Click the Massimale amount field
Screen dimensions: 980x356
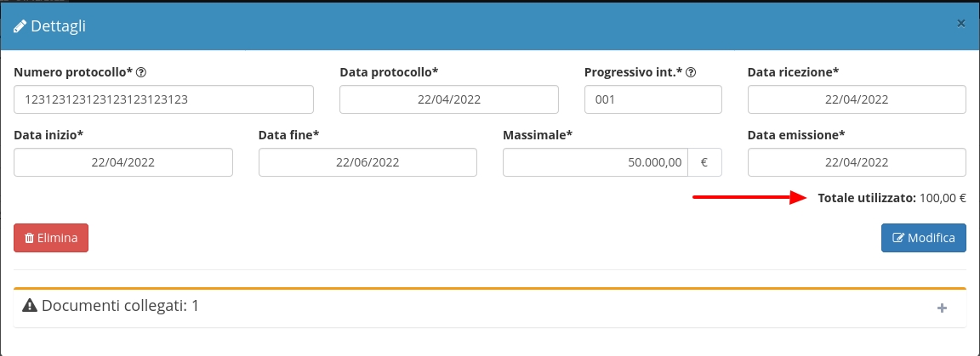(595, 162)
